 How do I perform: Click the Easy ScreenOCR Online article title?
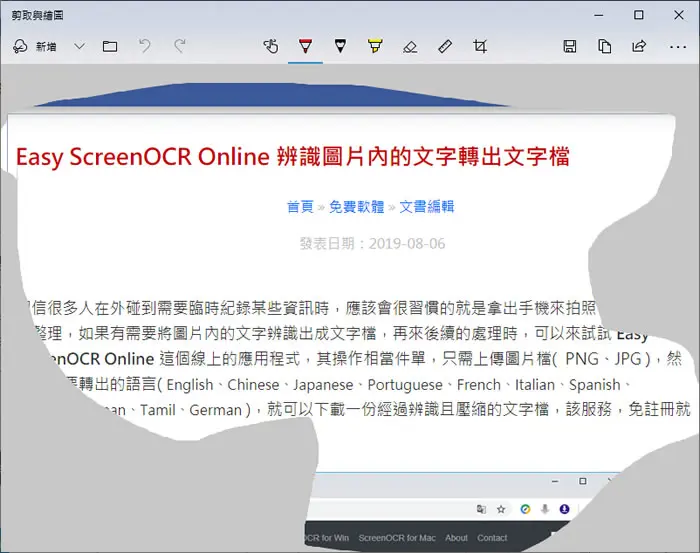(293, 157)
